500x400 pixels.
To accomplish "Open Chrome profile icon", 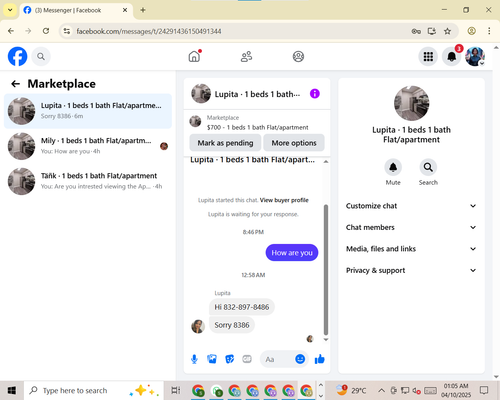I will tap(471, 31).
